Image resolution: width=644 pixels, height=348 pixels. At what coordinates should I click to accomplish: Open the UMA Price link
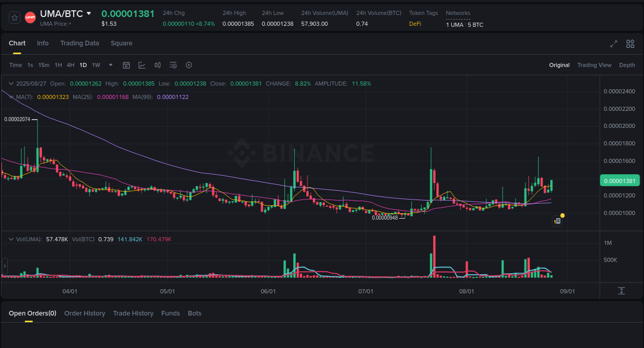(56, 24)
